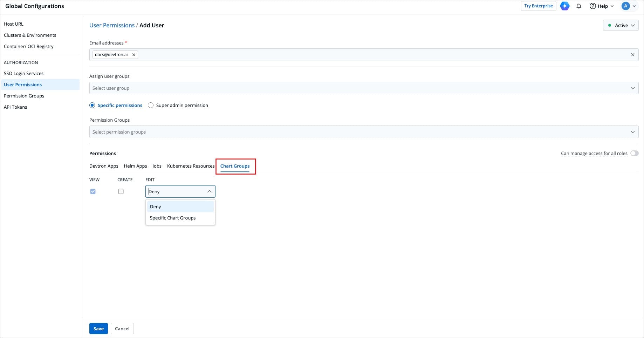Click the Try Enterprise button
Screen dimensions: 644x338
[x=538, y=6]
